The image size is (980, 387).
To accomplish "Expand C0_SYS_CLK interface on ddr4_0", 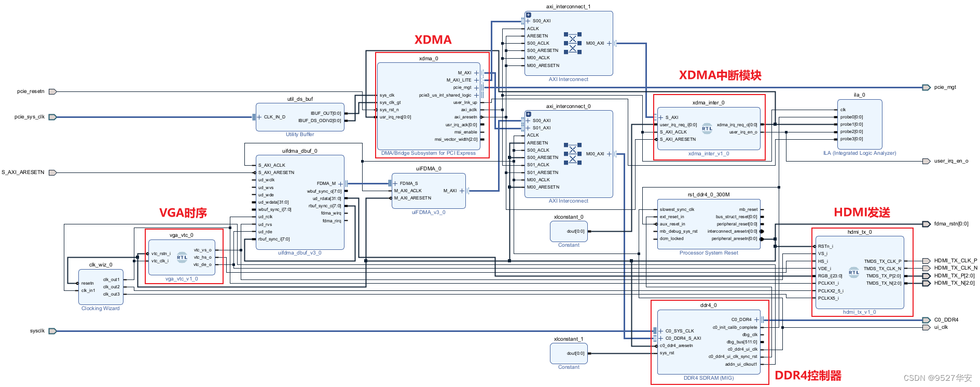I will point(661,331).
